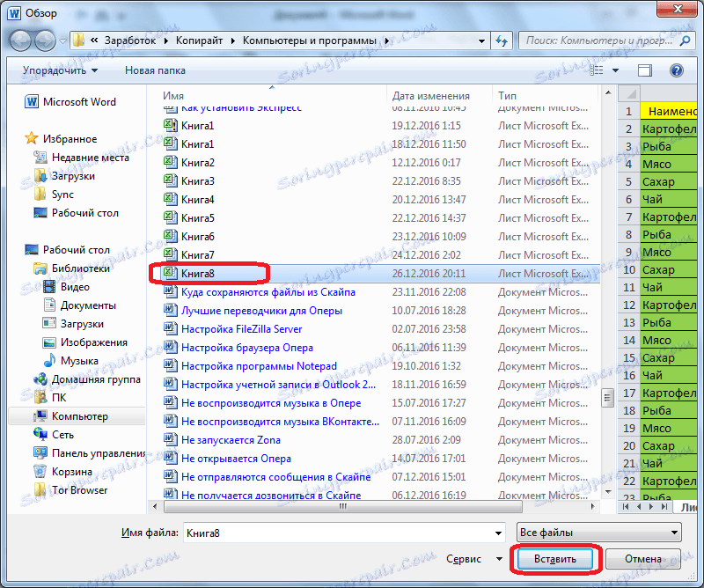Expand breadcrumb arrow after Заработок
The height and width of the screenshot is (588, 704).
coord(166,40)
